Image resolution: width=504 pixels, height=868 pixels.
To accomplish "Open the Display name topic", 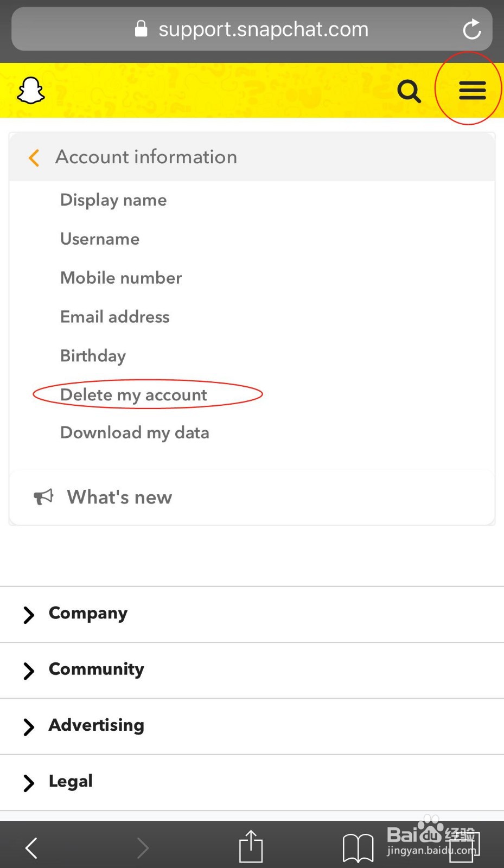I will 113,200.
